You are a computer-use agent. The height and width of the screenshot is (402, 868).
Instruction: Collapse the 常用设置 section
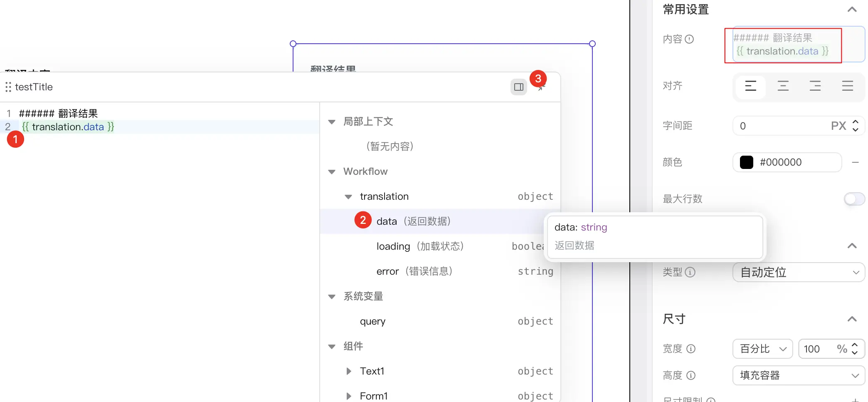[852, 10]
